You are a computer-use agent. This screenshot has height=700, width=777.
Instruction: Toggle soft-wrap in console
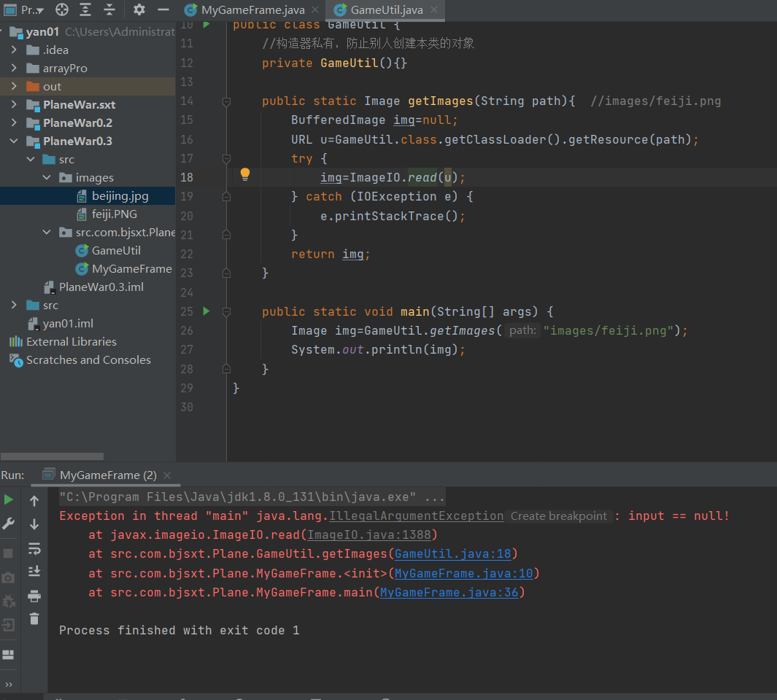tap(34, 548)
